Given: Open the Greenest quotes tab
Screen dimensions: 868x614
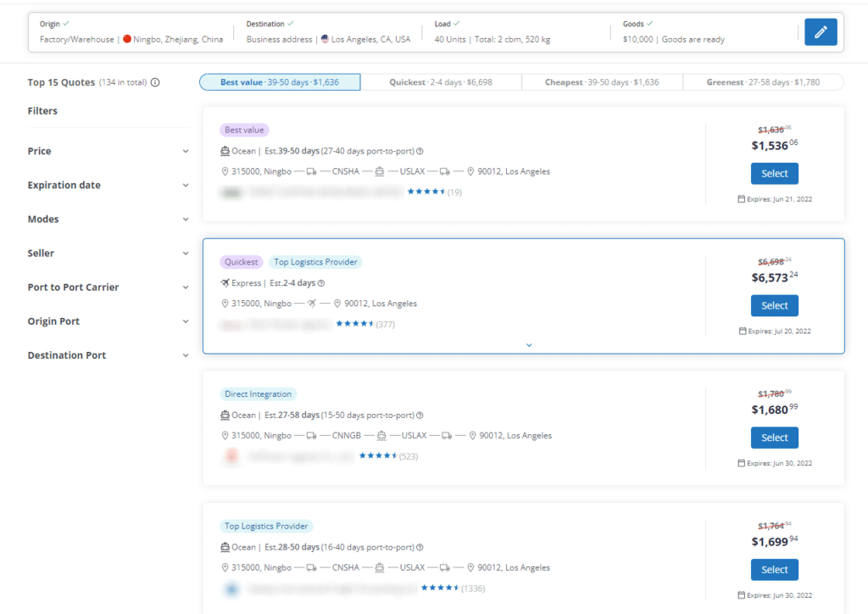Looking at the screenshot, I should click(x=763, y=82).
